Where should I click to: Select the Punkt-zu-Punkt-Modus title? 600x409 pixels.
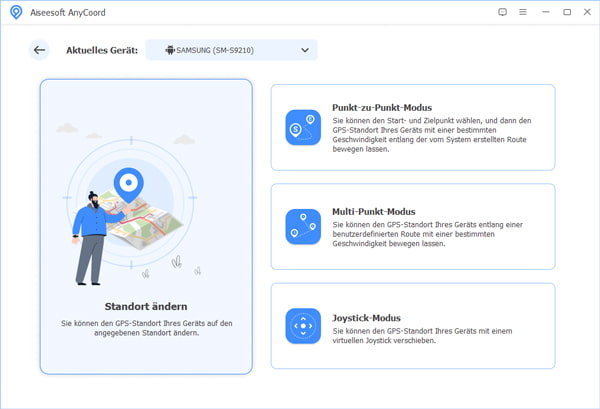[382, 107]
